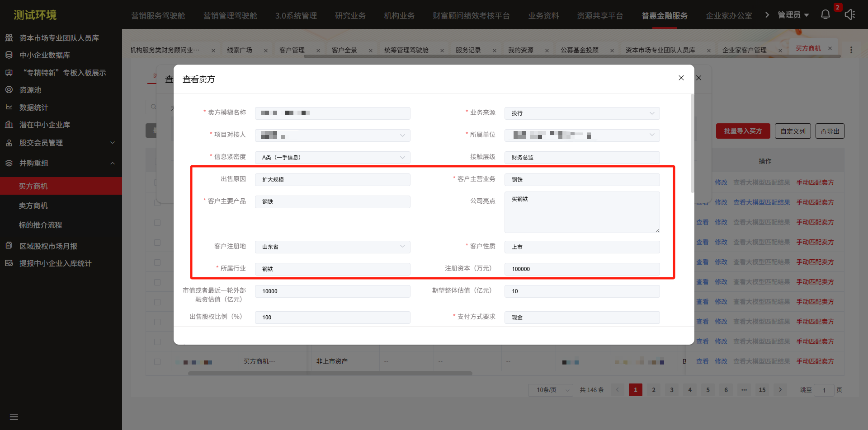Click the 出售股权比例 input showing 100
This screenshot has width=868, height=430.
pyautogui.click(x=332, y=318)
